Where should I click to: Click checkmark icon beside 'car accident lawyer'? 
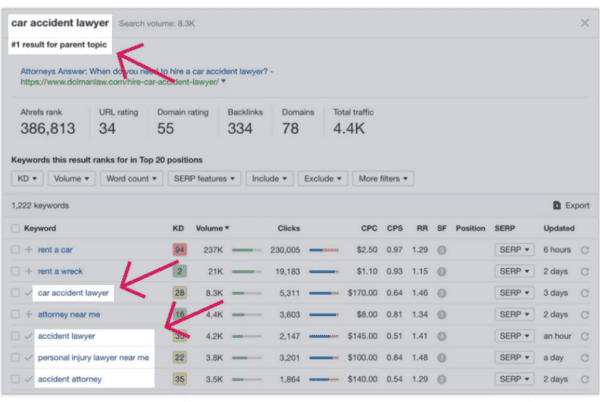(28, 293)
